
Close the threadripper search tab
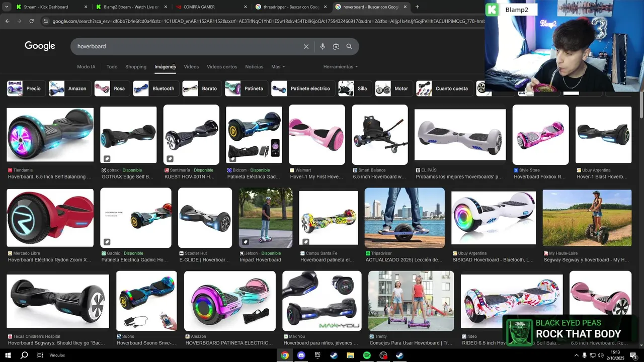coord(325,7)
